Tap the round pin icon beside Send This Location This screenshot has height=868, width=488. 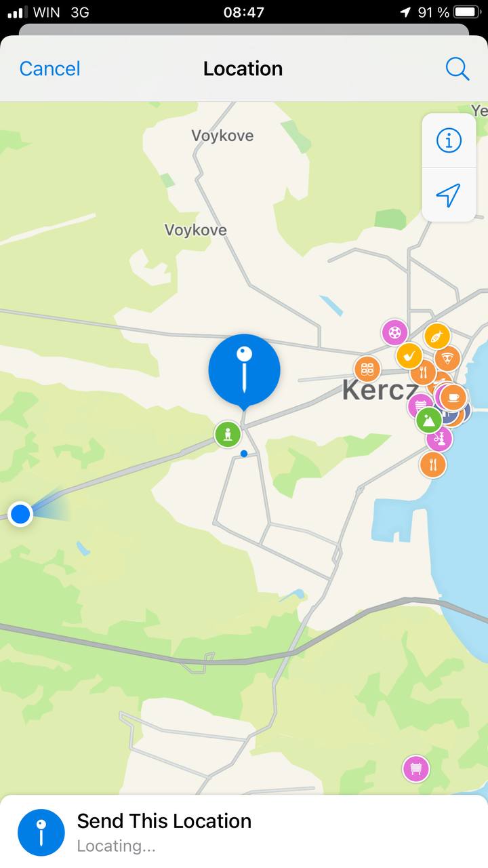coord(41,832)
